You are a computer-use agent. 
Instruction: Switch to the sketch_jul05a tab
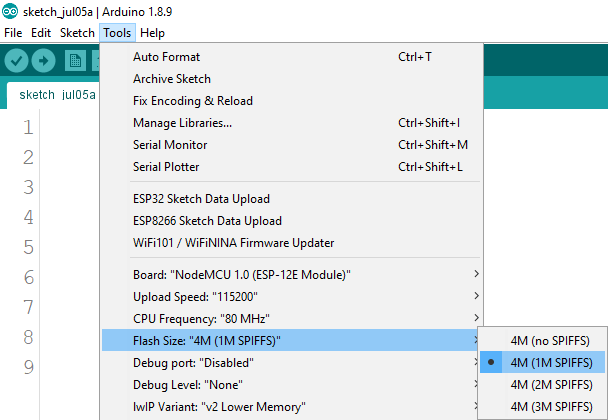(x=57, y=95)
